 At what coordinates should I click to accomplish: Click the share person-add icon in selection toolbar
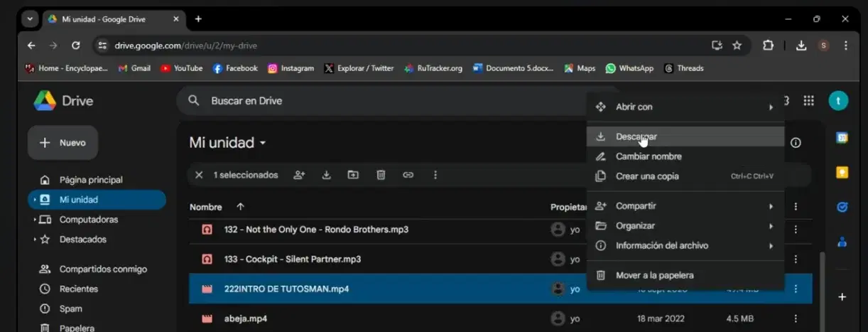(x=299, y=175)
